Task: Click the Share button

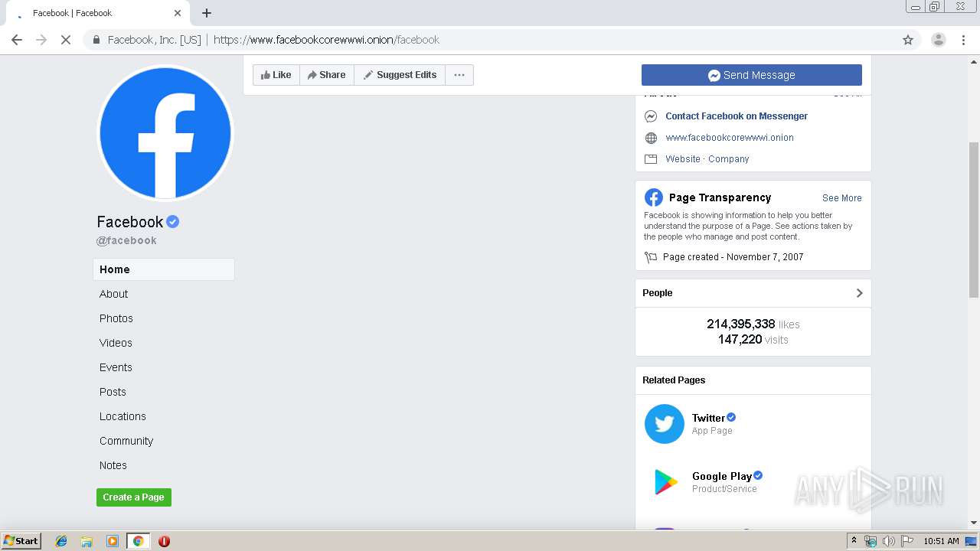Action: click(327, 75)
